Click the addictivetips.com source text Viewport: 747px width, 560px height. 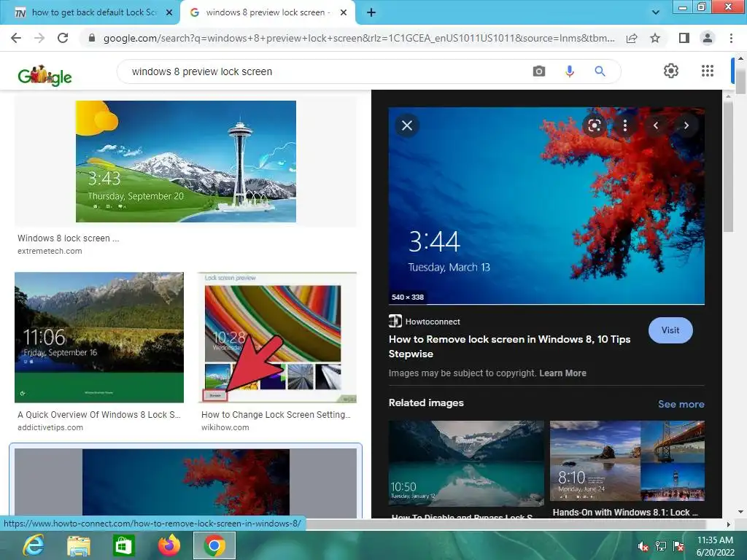tap(50, 427)
